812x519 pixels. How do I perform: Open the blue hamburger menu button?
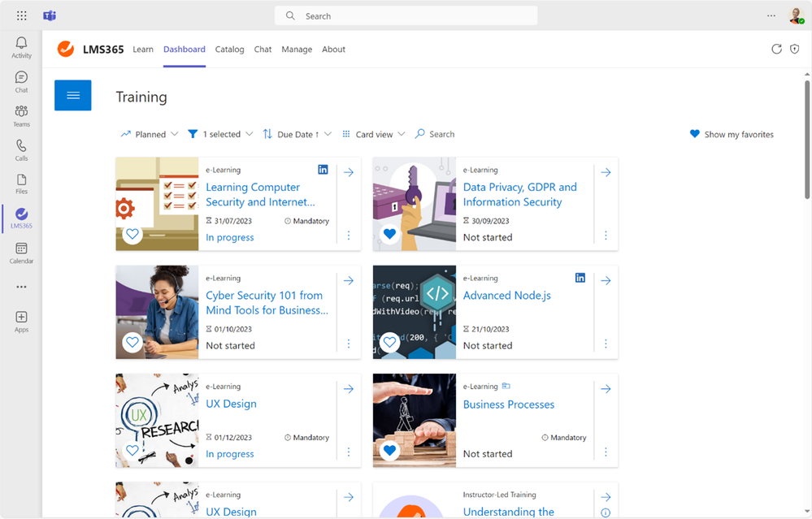click(73, 95)
